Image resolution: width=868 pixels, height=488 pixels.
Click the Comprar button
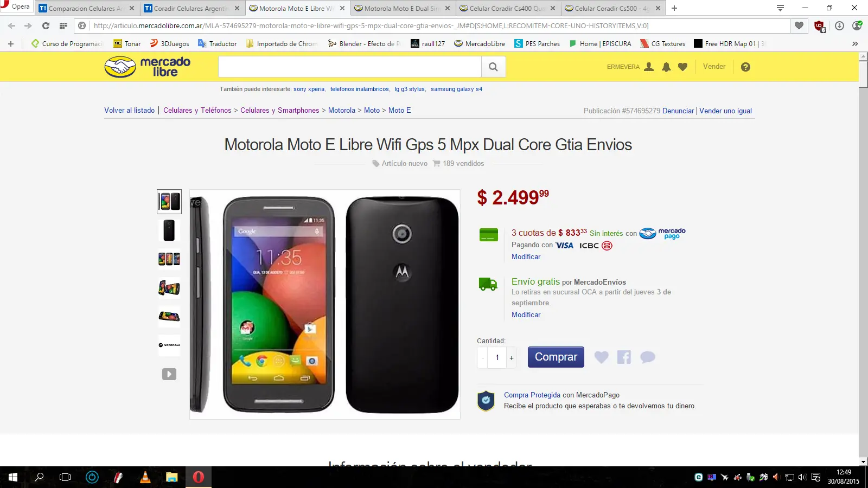click(x=556, y=357)
